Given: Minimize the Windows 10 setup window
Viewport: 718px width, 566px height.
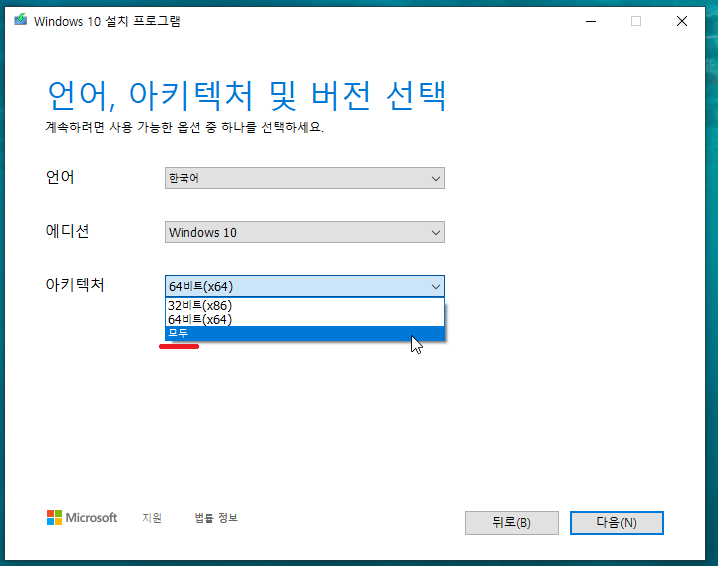Looking at the screenshot, I should pyautogui.click(x=591, y=21).
